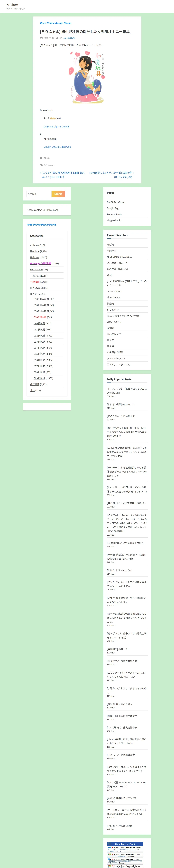Open the C95 同人誌 subcategory
The width and height of the screenshot is (174, 868).
pos(39,354)
